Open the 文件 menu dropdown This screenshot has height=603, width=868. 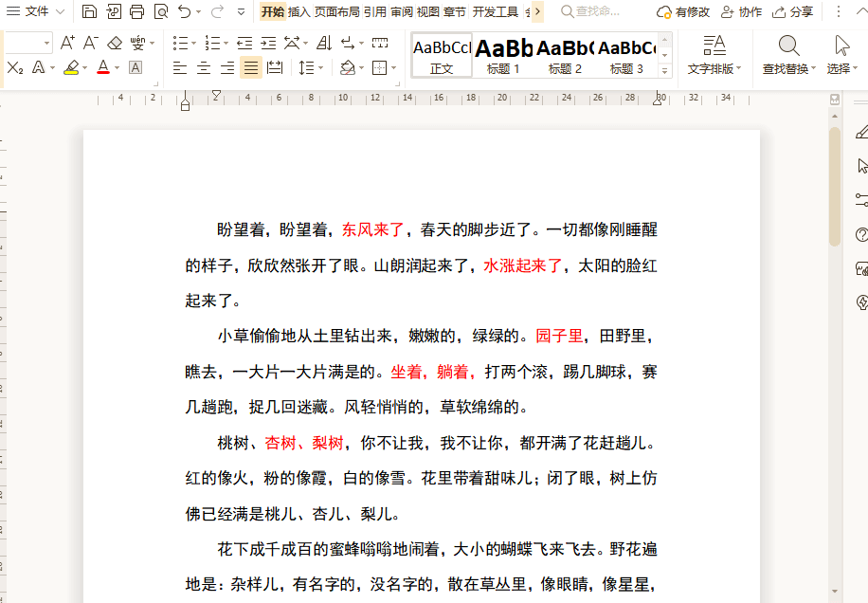click(x=36, y=12)
